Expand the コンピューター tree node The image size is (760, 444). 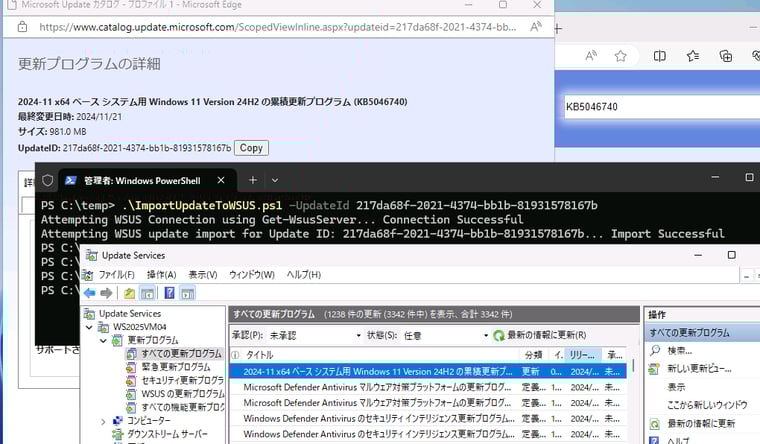102,421
